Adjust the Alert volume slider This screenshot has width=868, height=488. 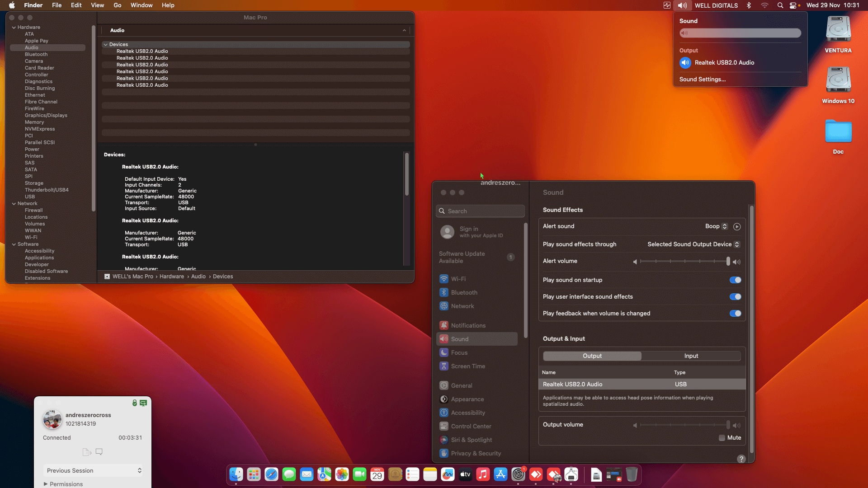tap(684, 261)
